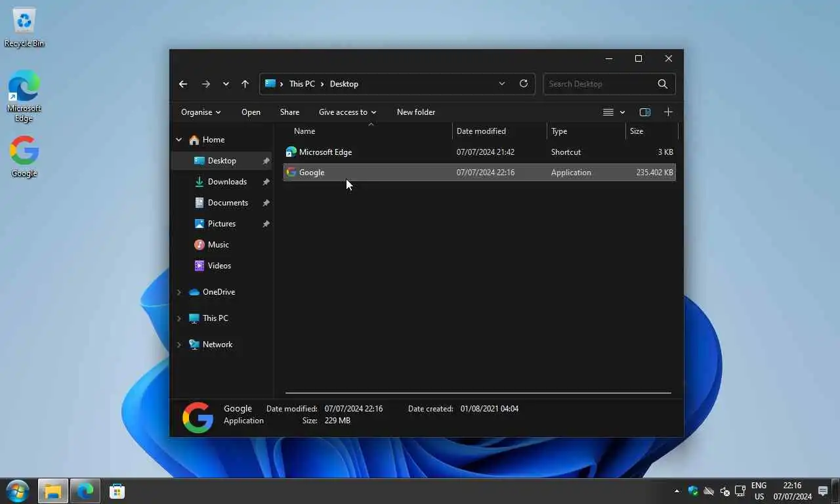Select Network in navigation pane
The height and width of the screenshot is (504, 840).
(x=217, y=345)
